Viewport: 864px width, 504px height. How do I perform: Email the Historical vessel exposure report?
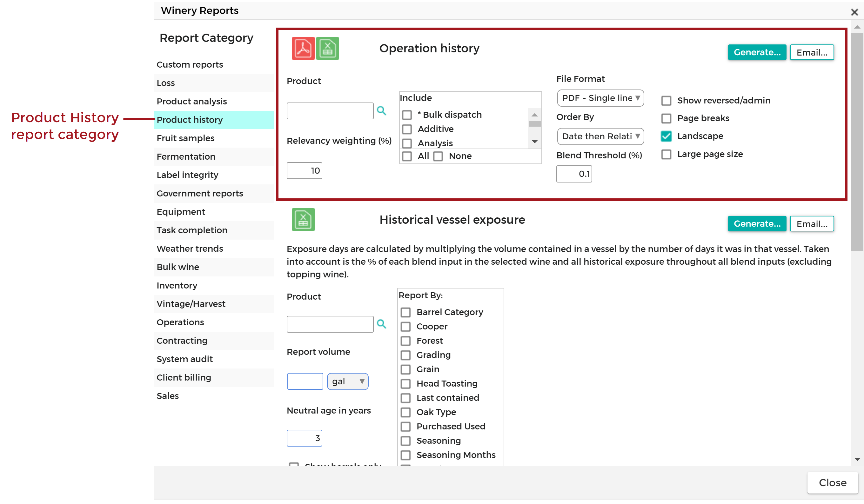(x=812, y=224)
